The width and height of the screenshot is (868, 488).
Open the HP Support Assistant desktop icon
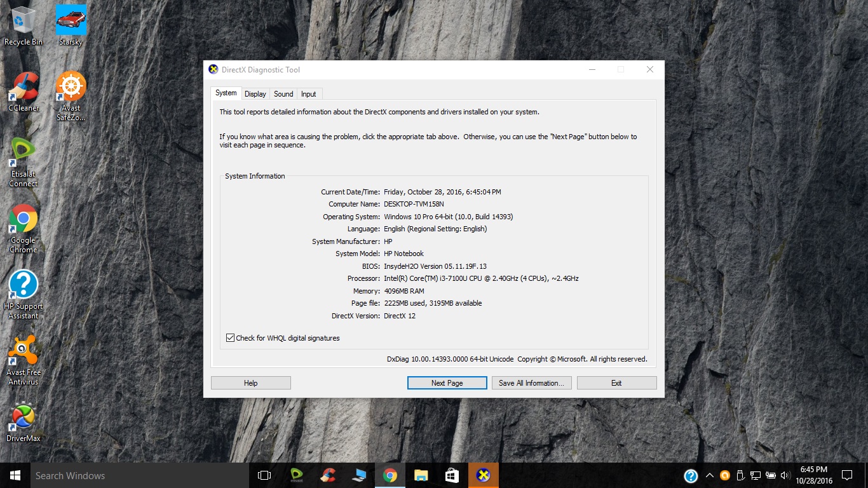[x=24, y=285]
